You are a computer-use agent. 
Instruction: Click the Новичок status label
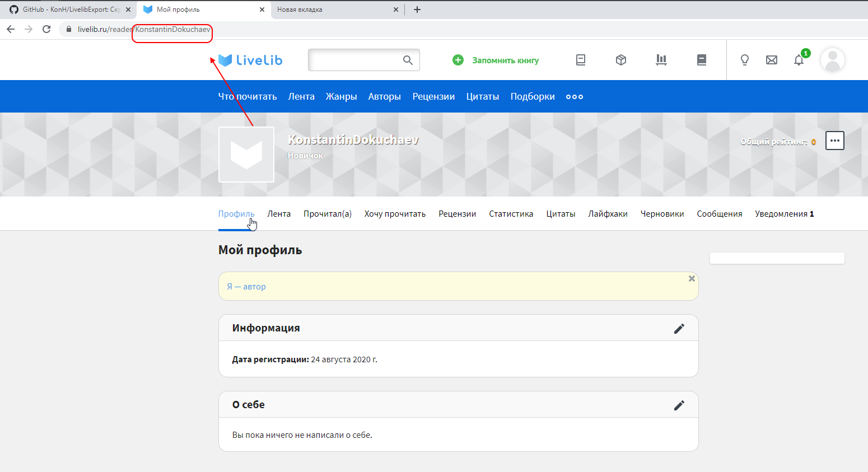[305, 156]
